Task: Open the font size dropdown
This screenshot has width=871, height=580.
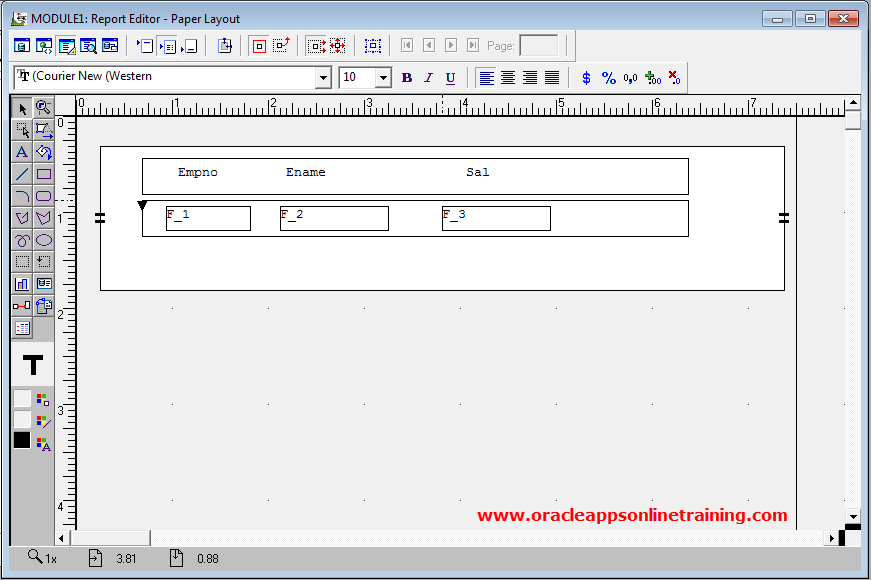Action: click(x=383, y=78)
